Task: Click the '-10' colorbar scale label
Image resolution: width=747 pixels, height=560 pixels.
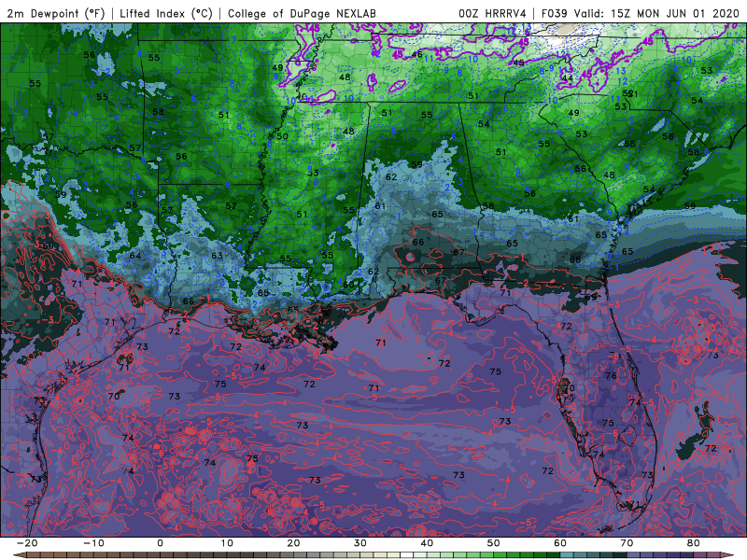Action: tap(93, 543)
